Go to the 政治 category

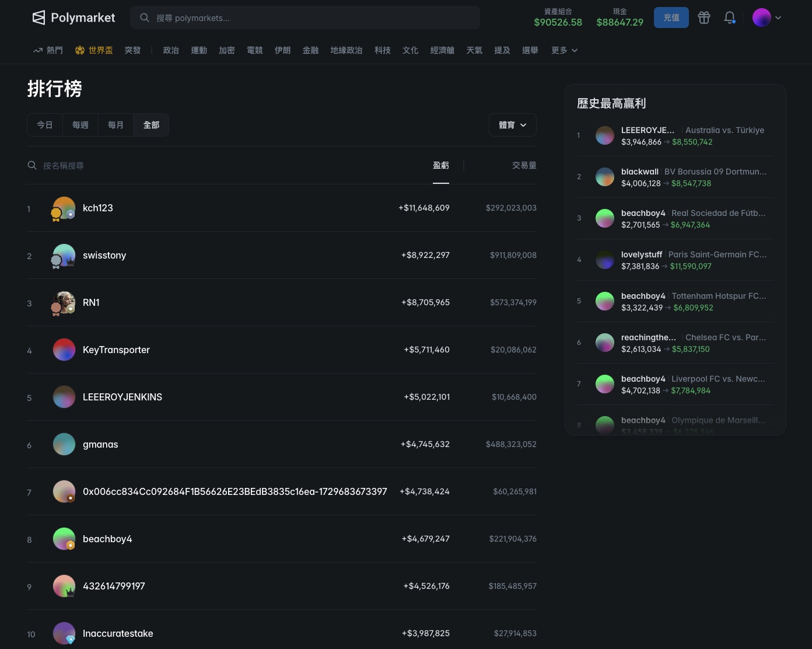171,50
